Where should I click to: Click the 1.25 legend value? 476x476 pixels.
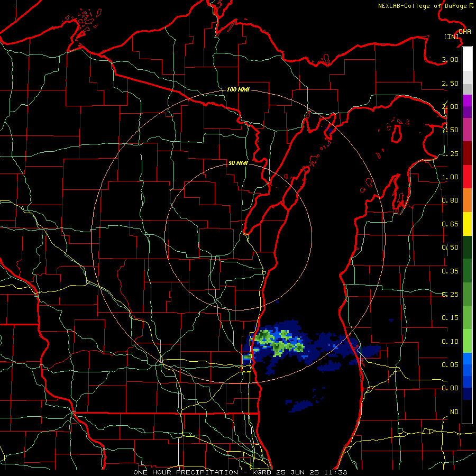[450, 153]
